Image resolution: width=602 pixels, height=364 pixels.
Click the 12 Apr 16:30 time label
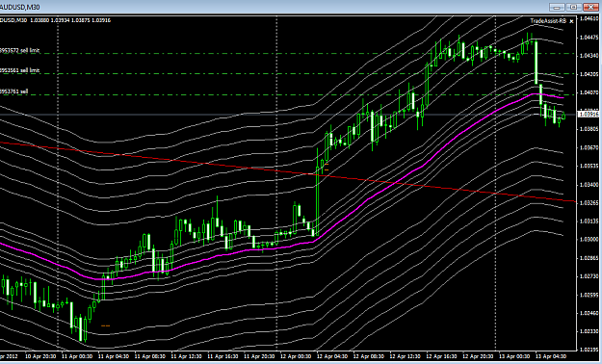click(x=441, y=356)
